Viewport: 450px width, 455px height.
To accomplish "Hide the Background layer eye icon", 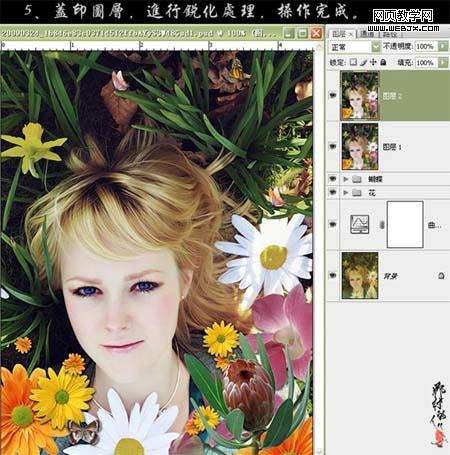I will click(333, 275).
